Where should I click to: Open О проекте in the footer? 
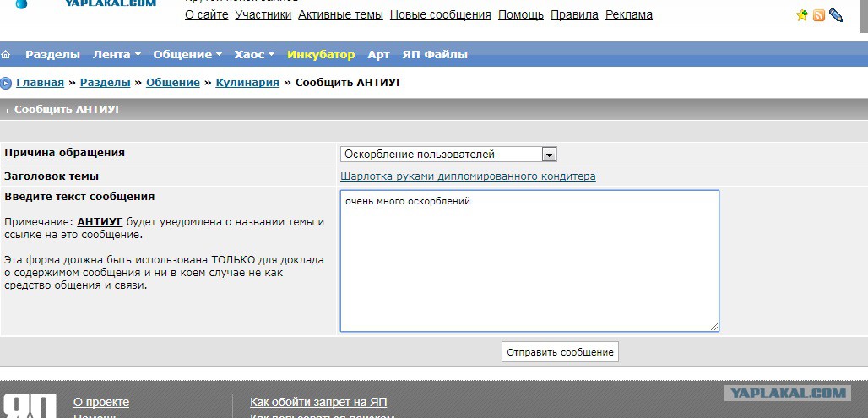point(101,402)
